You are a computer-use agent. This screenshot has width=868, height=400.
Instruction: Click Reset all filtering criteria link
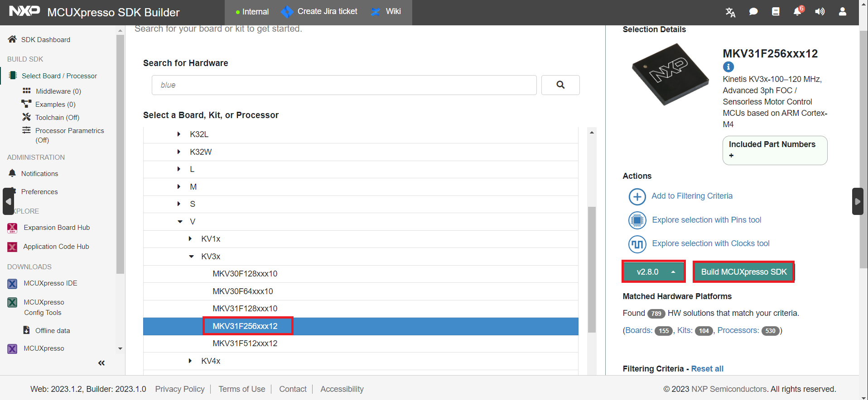pos(707,369)
